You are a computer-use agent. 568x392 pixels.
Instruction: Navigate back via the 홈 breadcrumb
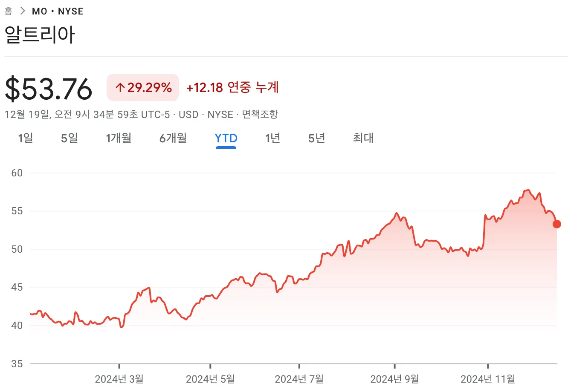pos(7,11)
